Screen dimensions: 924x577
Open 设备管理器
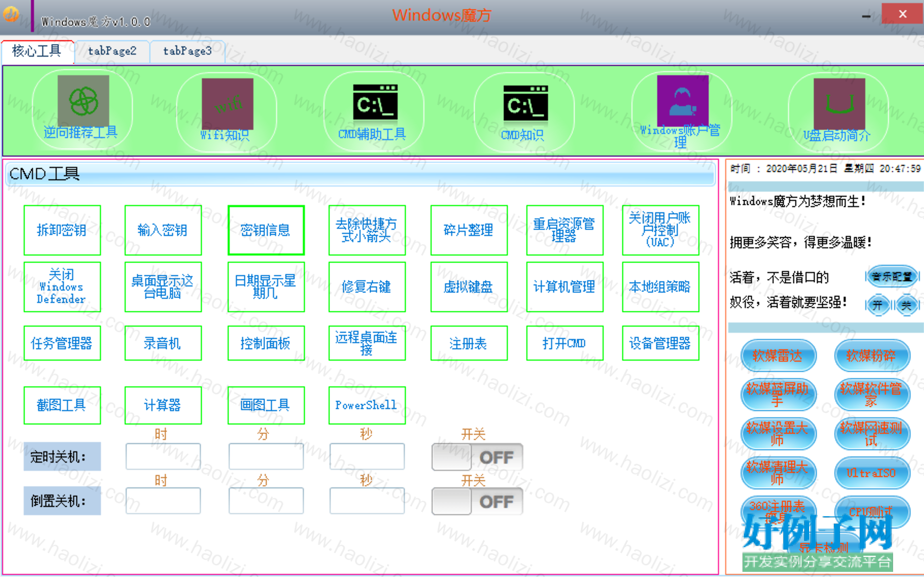(x=660, y=343)
